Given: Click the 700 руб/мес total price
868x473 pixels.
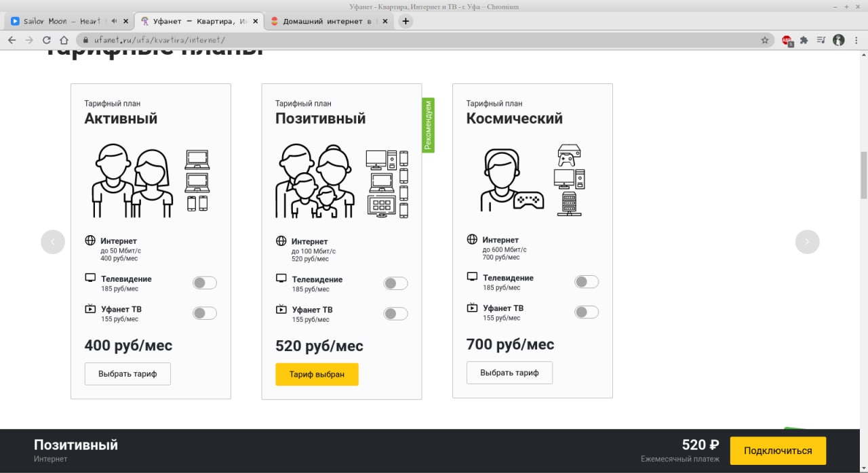Looking at the screenshot, I should [x=510, y=345].
